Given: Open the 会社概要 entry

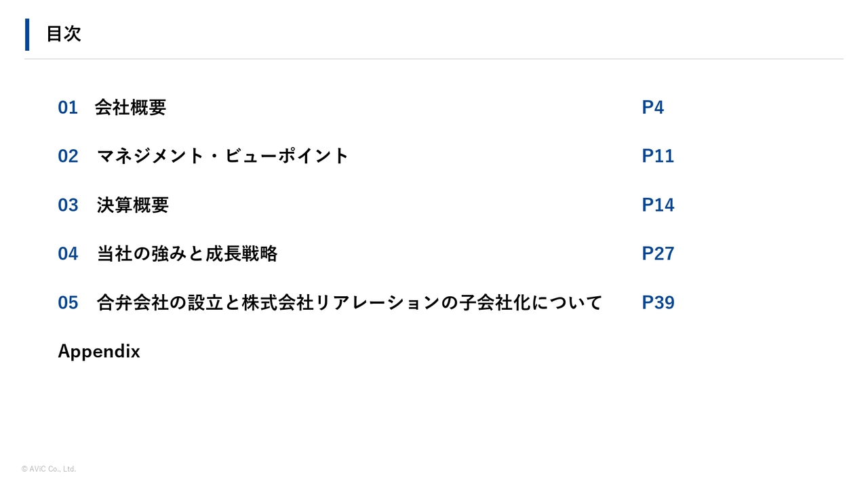Looking at the screenshot, I should point(130,107).
